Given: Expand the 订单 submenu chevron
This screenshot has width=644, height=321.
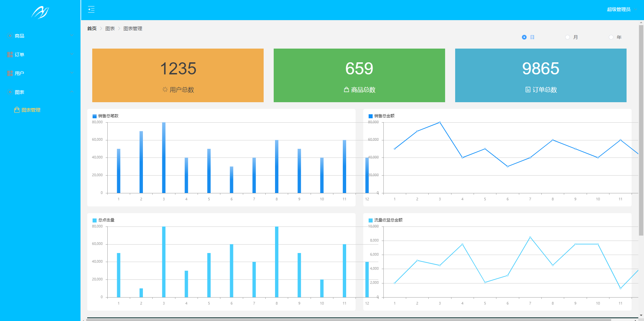Looking at the screenshot, I should click(72, 54).
